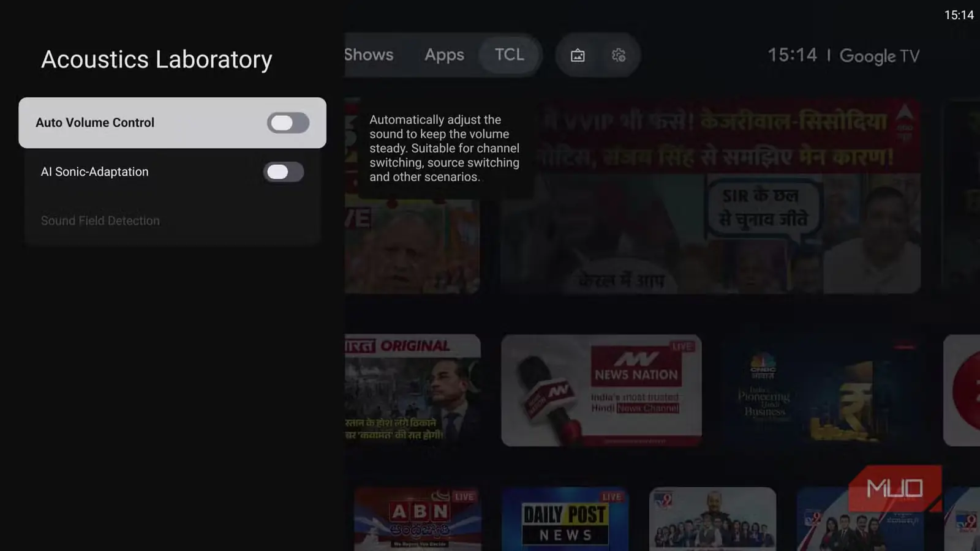This screenshot has height=551, width=980.
Task: Click the Acoustics Laboratory heading
Action: (x=157, y=59)
